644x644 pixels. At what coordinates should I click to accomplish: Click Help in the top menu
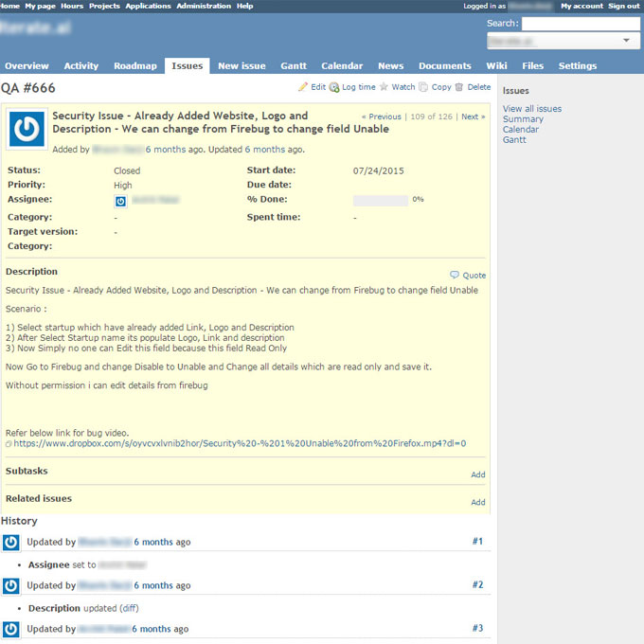[x=244, y=7]
